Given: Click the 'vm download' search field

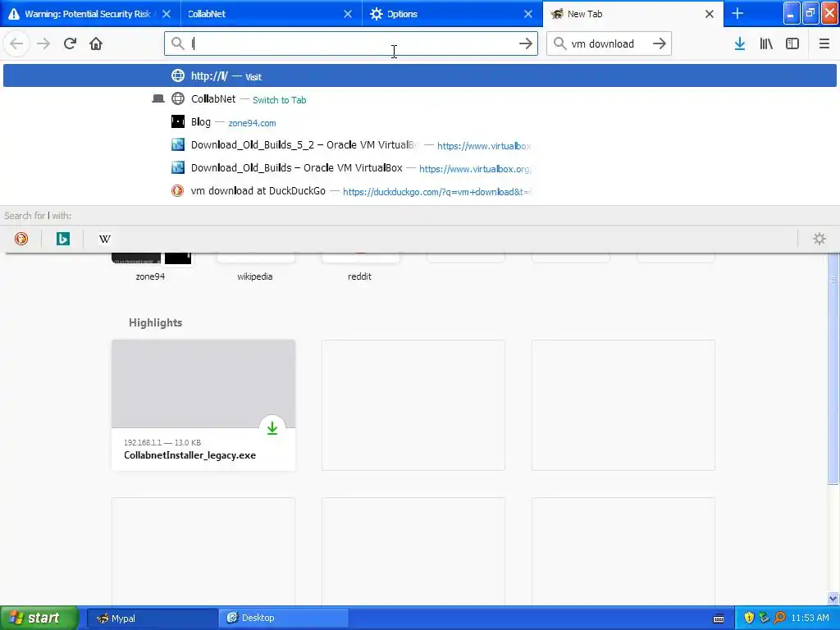Looking at the screenshot, I should coord(609,43).
